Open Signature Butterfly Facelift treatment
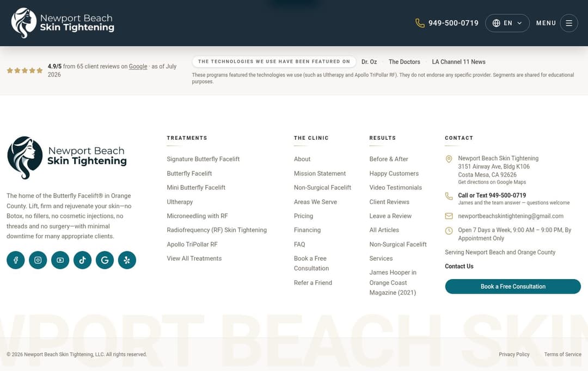This screenshot has height=371, width=588. coord(203,159)
